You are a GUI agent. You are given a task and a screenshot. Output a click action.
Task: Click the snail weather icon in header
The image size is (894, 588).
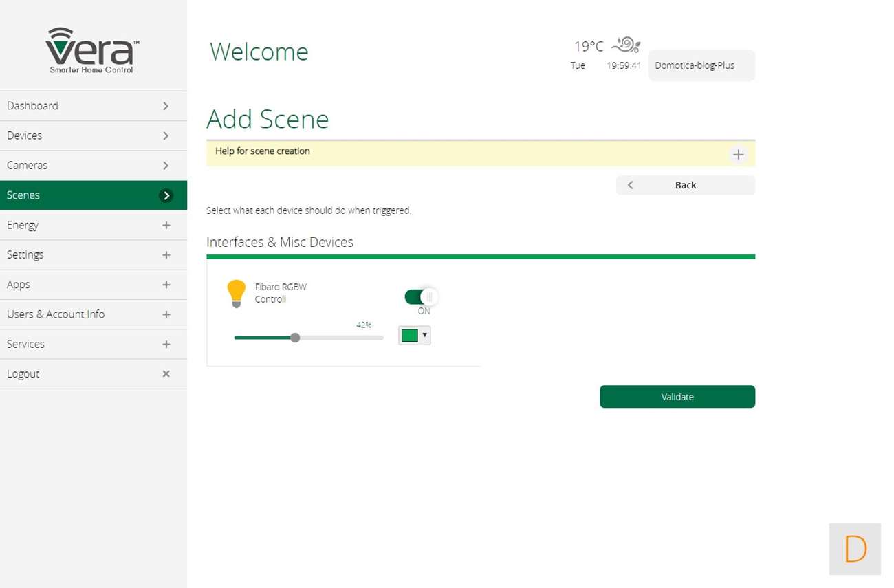[x=626, y=45]
